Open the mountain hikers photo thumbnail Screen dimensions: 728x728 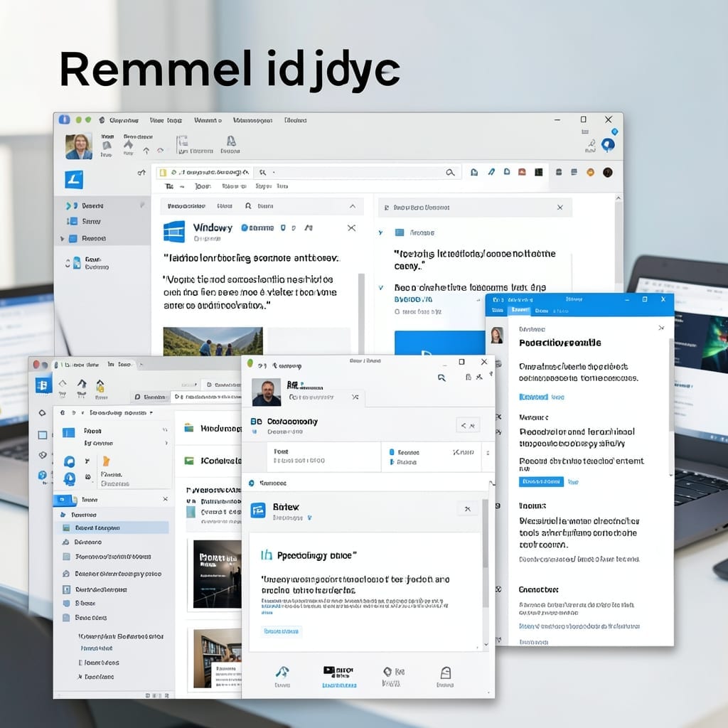pyautogui.click(x=213, y=341)
